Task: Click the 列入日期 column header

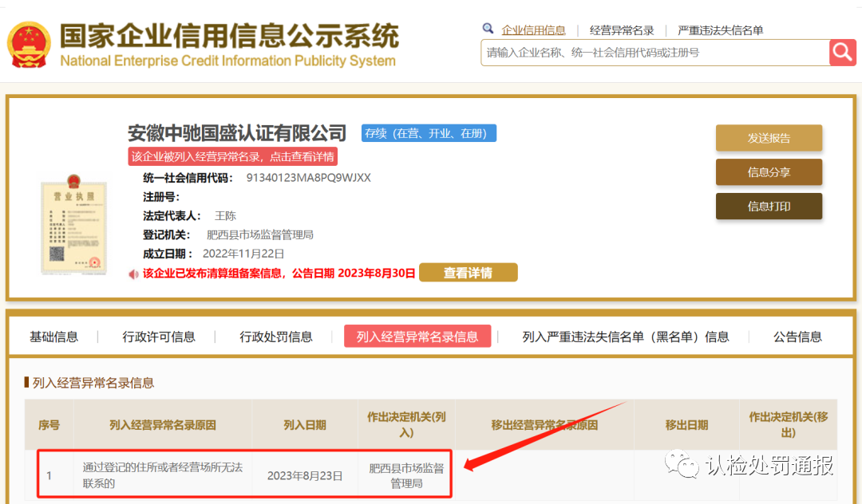Action: click(x=305, y=425)
